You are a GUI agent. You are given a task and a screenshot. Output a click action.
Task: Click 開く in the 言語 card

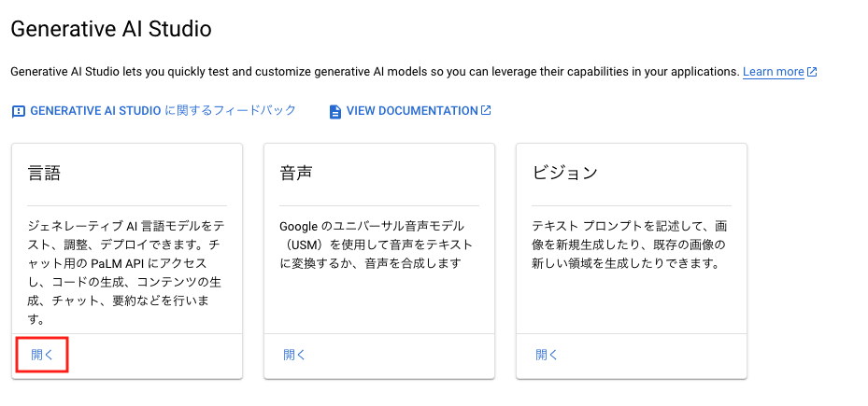click(x=42, y=355)
